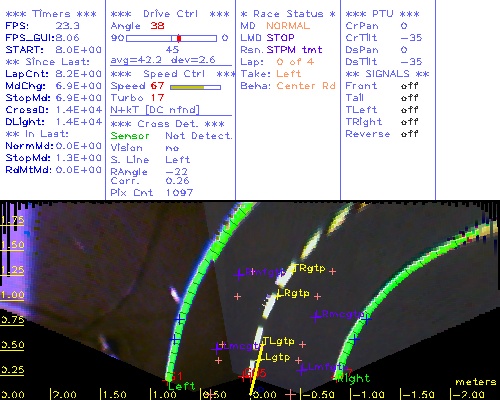Click the purple Rmcgtp cross marker
Screen dimensions: 500x400
[316, 316]
